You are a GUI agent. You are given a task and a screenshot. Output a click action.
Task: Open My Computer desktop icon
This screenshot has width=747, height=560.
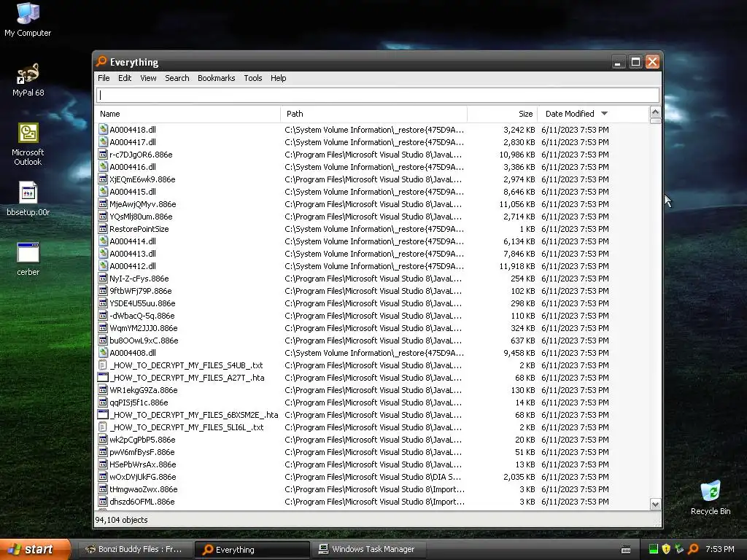click(28, 19)
